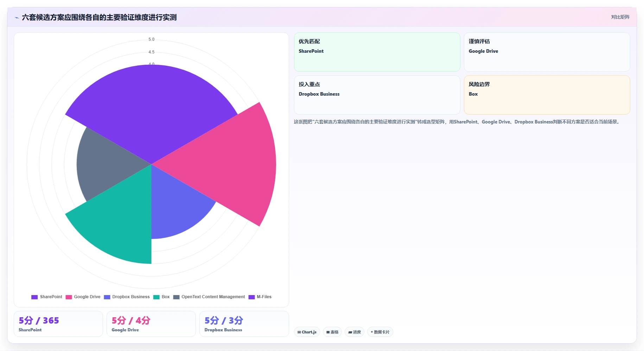644x351 pixels.
Task: Click the small blue icon beside the title
Action: tap(17, 18)
